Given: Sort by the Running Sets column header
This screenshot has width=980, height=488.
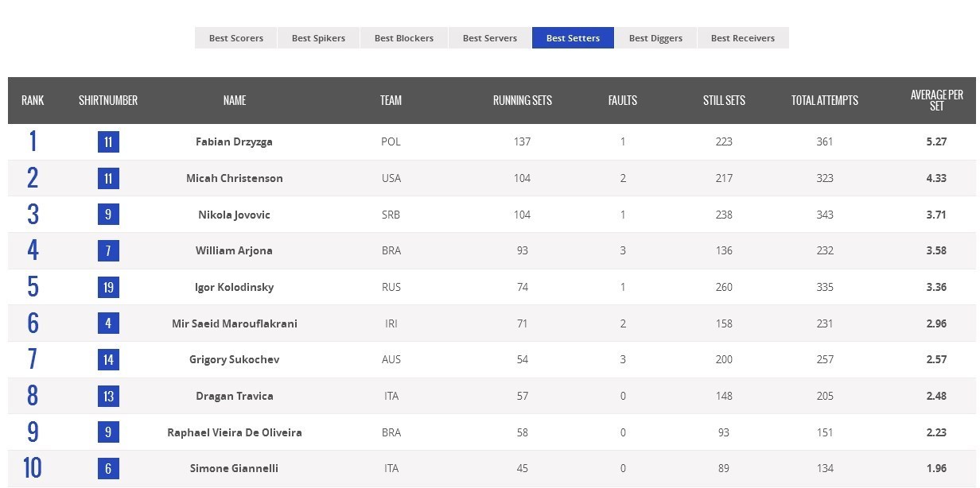Looking at the screenshot, I should [522, 100].
